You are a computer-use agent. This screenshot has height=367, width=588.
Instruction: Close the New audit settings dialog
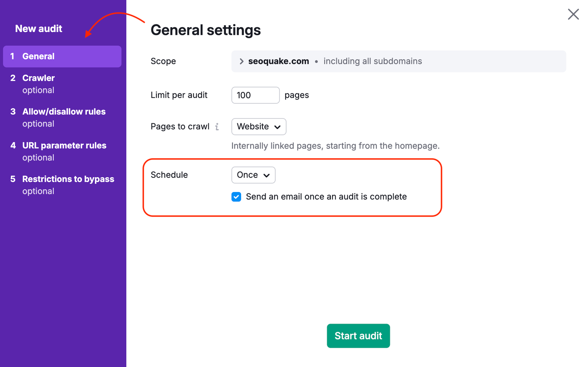[573, 14]
